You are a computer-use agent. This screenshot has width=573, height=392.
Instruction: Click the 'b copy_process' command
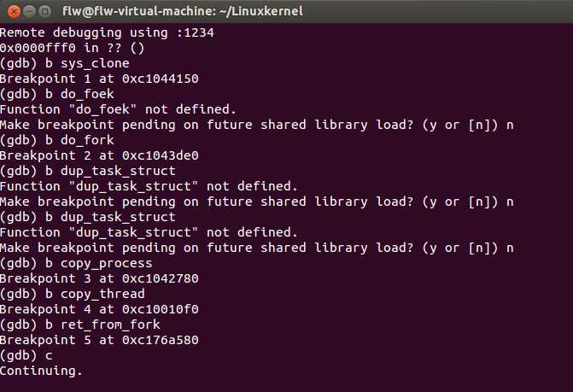tap(99, 263)
